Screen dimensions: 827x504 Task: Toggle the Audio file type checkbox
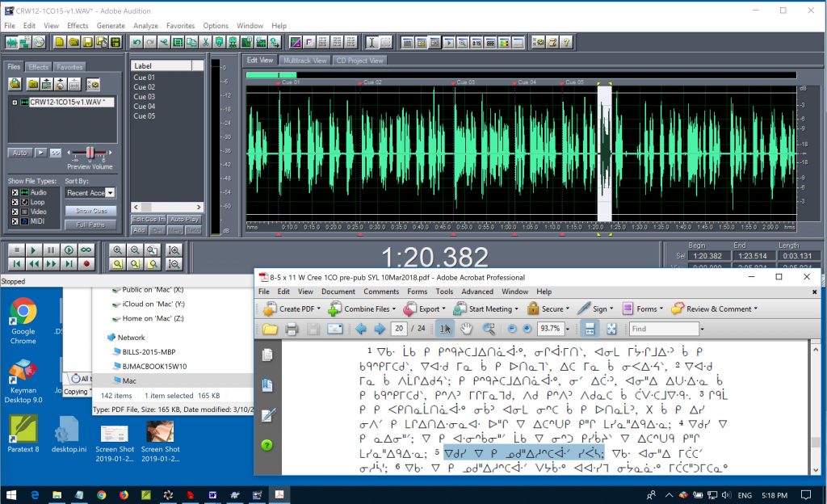(x=15, y=192)
